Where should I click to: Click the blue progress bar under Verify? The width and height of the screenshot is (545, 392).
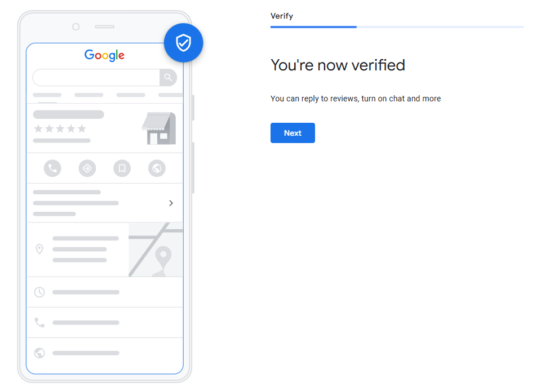[x=313, y=26]
